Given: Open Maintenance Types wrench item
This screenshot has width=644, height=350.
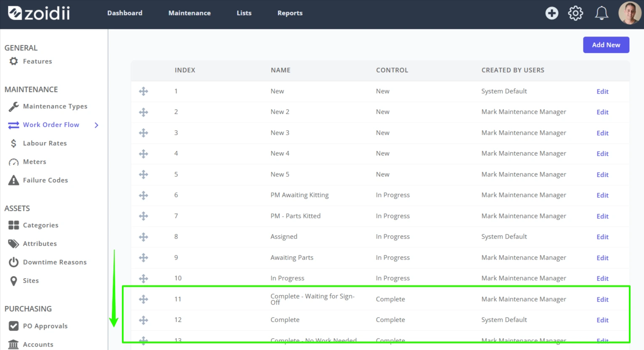Looking at the screenshot, I should click(x=48, y=106).
